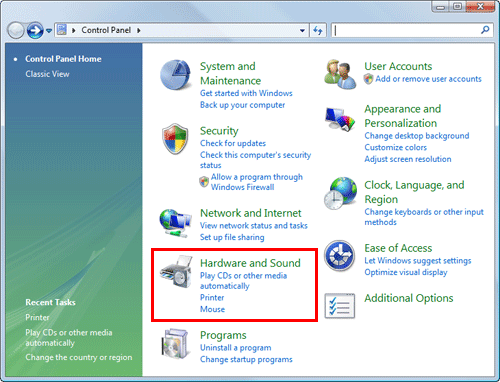Screen dimensions: 500x382
Task: Click the Clock, Language, and Region globe icon
Action: 340,193
